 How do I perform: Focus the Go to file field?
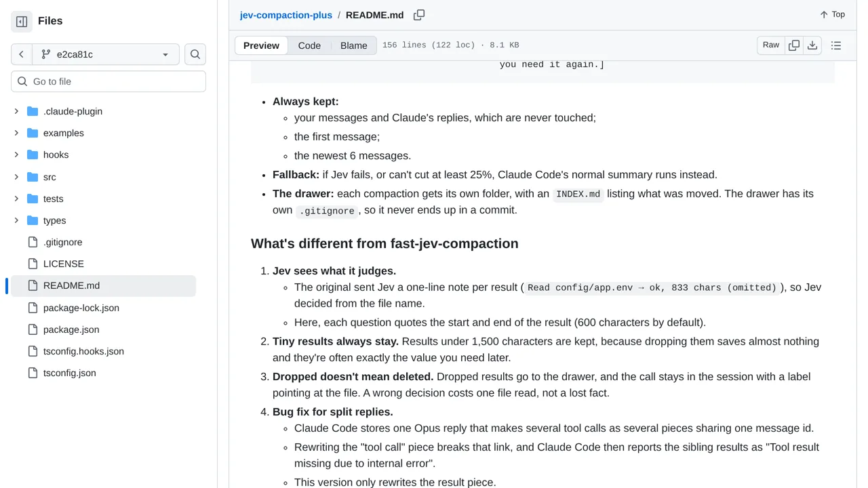pos(108,81)
